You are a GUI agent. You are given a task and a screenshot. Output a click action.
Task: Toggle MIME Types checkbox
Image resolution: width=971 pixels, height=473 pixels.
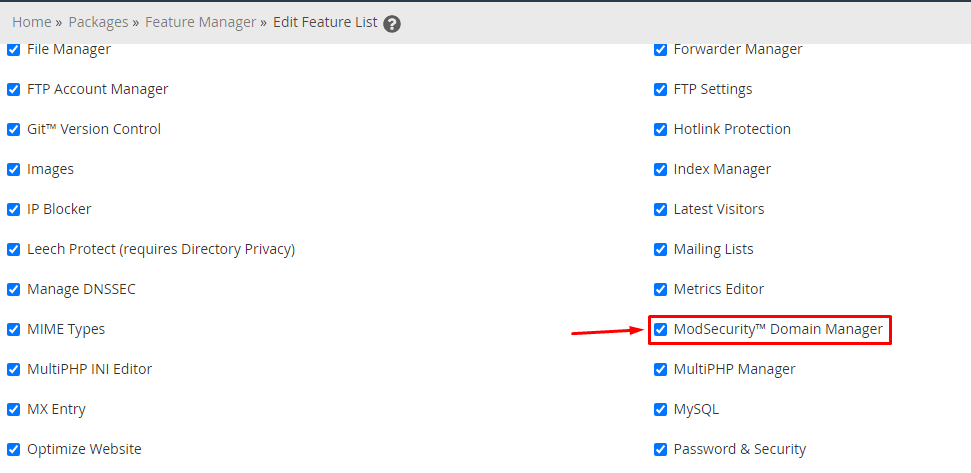point(14,329)
